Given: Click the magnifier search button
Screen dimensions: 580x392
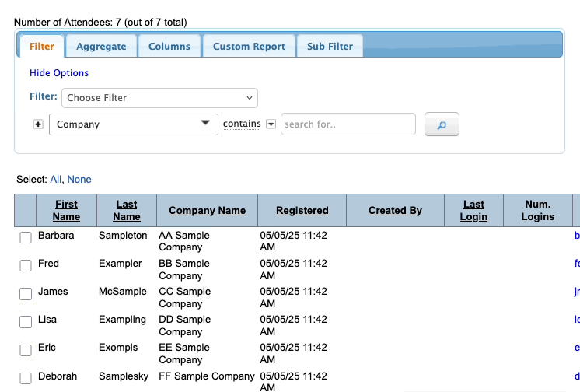Looking at the screenshot, I should (x=442, y=124).
